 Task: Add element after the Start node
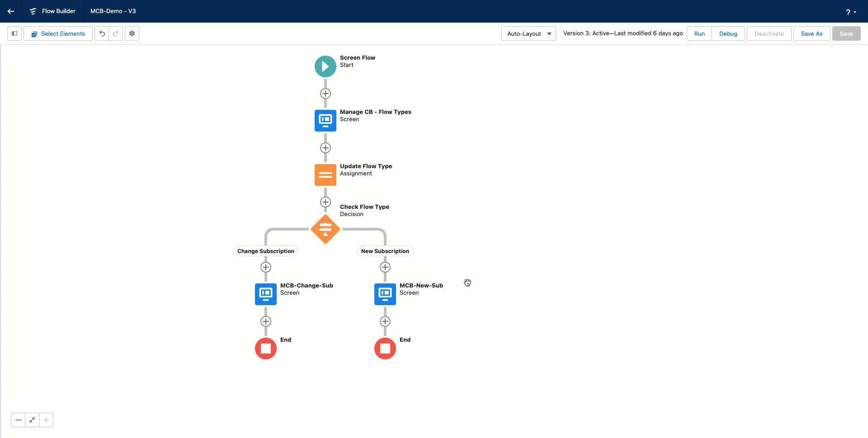[325, 94]
